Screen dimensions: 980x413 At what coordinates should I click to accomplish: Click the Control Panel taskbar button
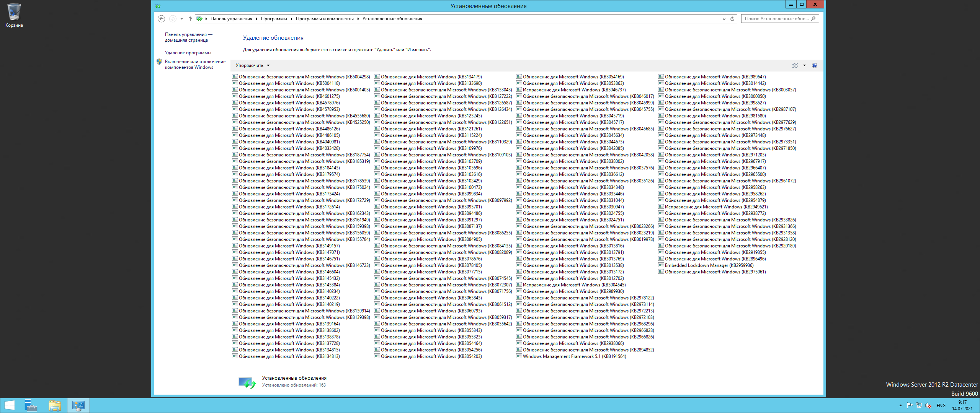coord(78,405)
